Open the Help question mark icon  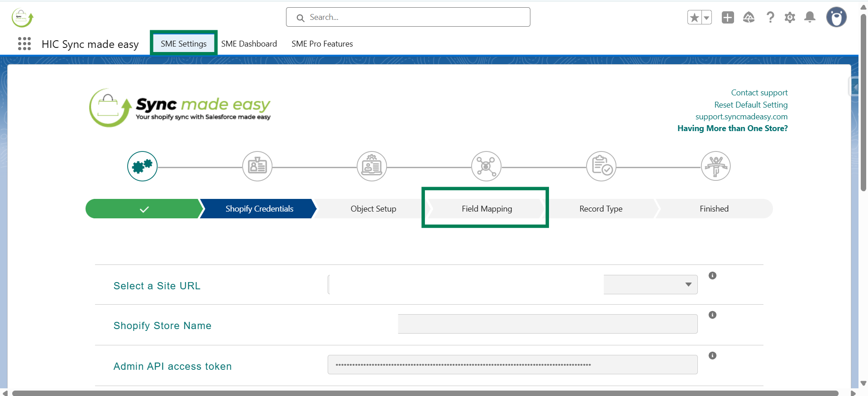point(770,18)
